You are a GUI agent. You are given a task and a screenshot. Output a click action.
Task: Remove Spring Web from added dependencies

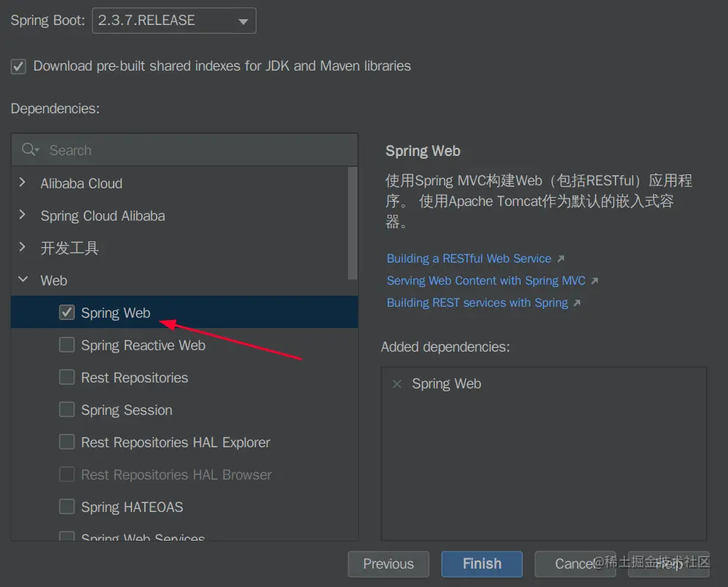(397, 384)
